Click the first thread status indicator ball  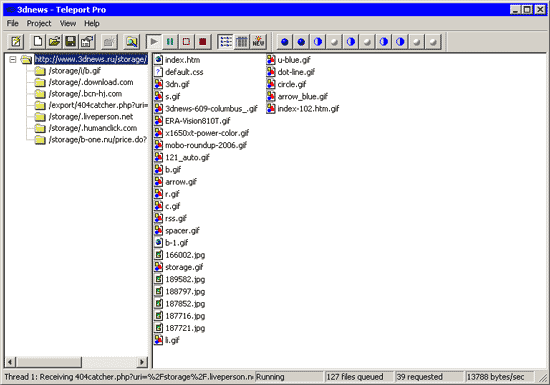click(x=285, y=42)
